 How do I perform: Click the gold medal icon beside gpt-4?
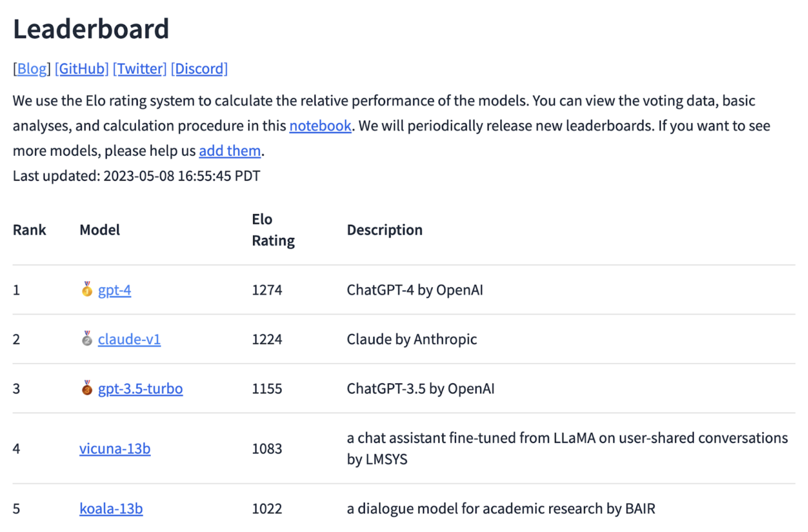pos(87,289)
